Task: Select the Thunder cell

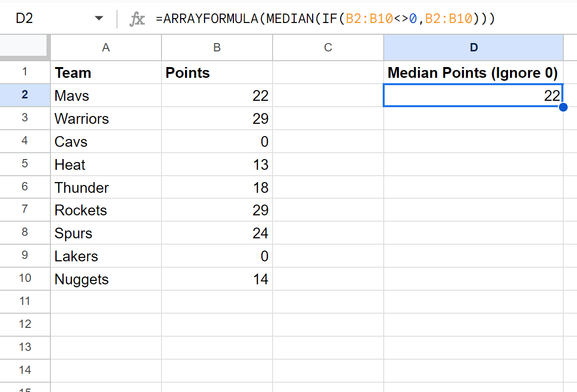Action: (x=106, y=187)
